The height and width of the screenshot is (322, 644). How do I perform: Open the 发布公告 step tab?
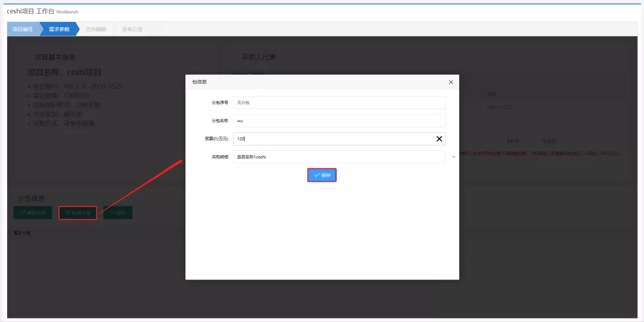point(132,29)
